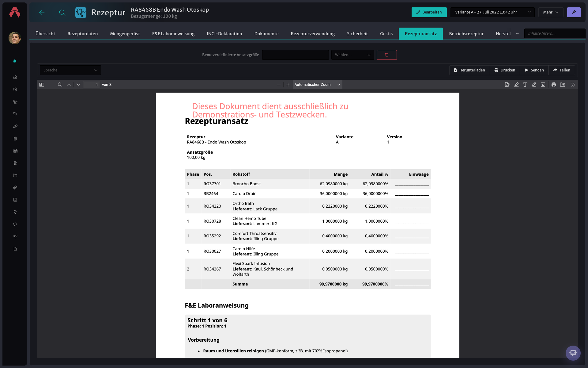Show more tabs via ellipsis

point(518,33)
